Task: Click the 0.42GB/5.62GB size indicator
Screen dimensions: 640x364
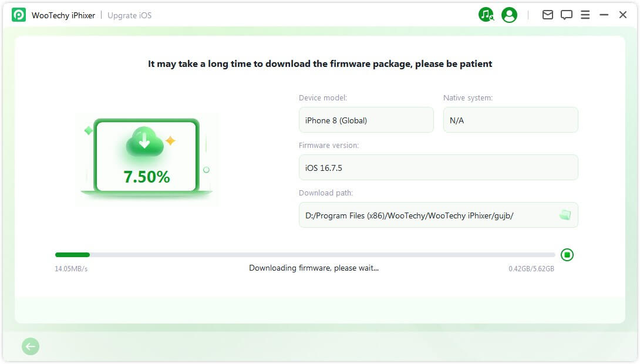Action: [531, 268]
